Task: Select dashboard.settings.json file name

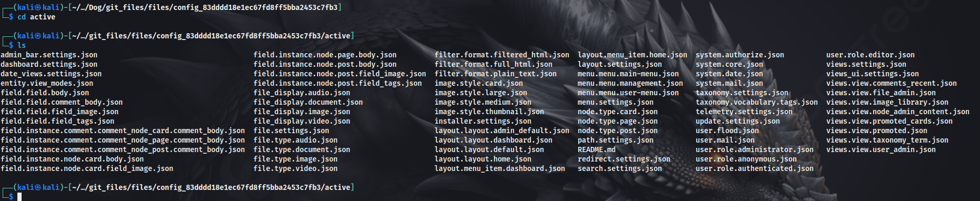Action: [49, 64]
